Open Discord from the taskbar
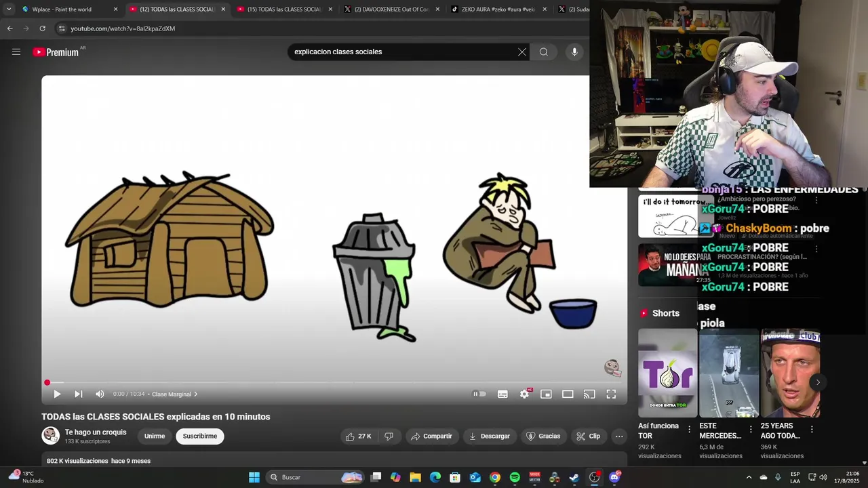This screenshot has height=488, width=868. click(614, 477)
